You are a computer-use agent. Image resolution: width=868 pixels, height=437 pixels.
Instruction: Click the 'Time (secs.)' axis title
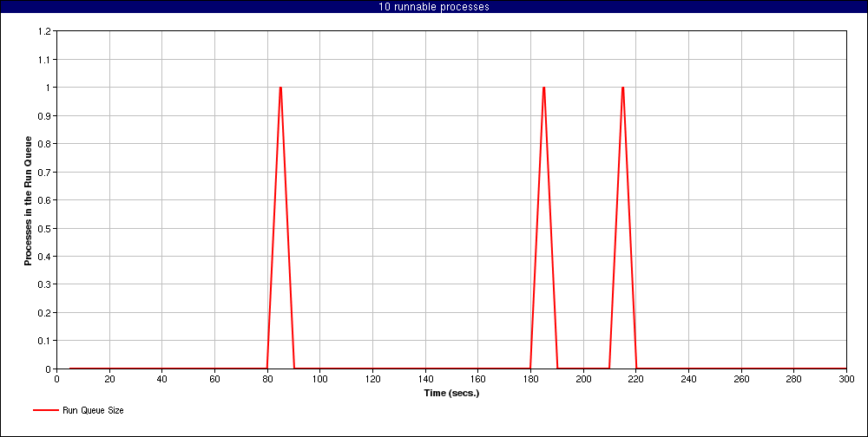[451, 394]
